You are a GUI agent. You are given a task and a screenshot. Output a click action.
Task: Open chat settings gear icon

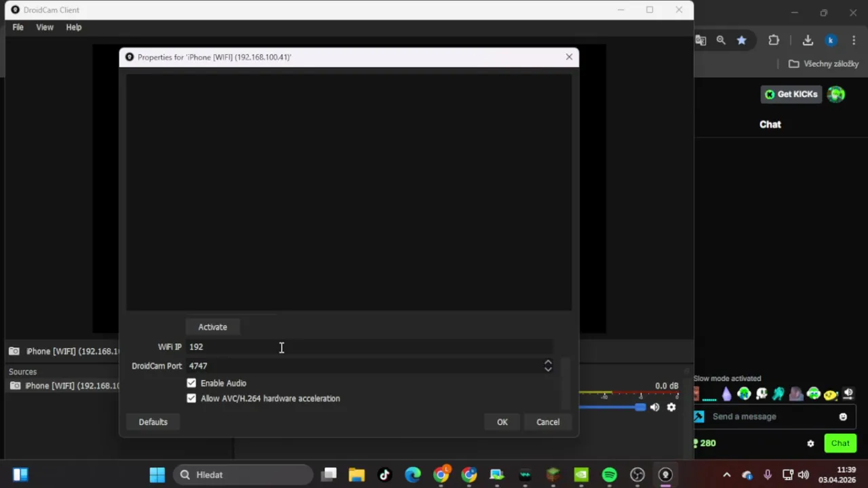pos(810,443)
